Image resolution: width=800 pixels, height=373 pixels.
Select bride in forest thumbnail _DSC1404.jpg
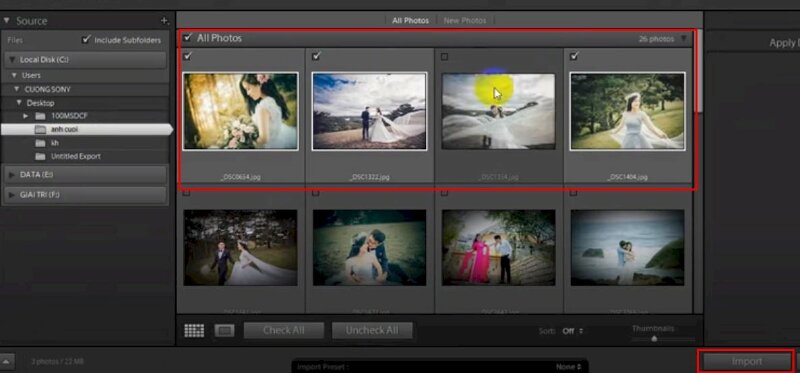click(628, 111)
